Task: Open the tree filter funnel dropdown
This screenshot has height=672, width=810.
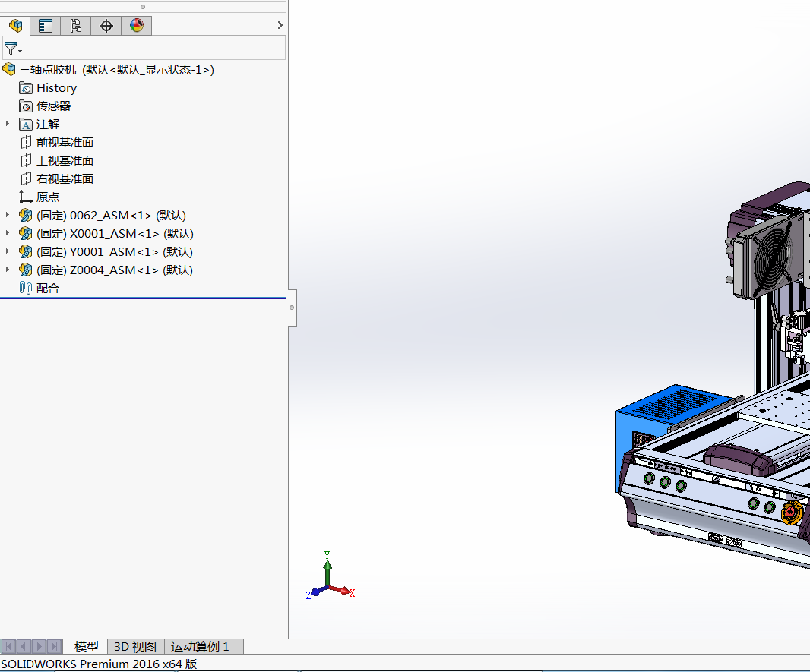Action: click(13, 49)
